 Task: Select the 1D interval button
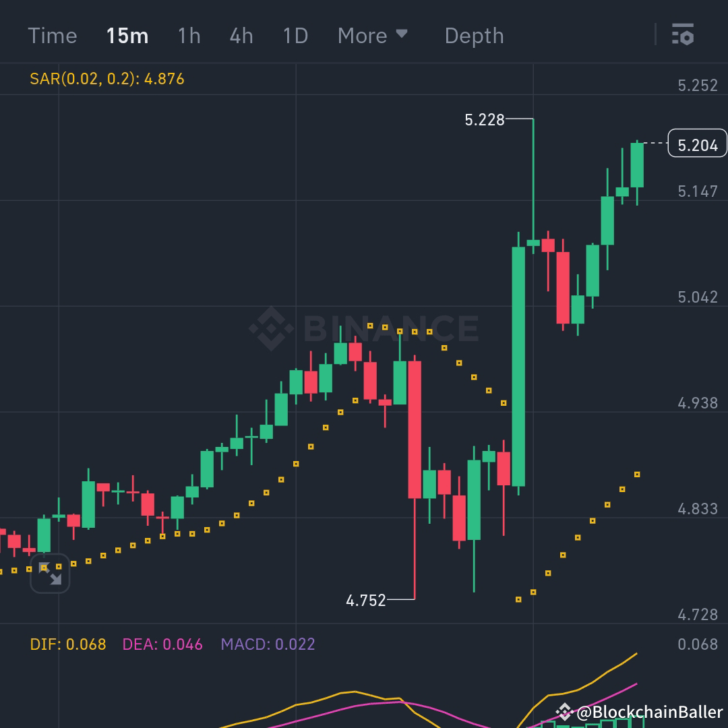point(295,35)
